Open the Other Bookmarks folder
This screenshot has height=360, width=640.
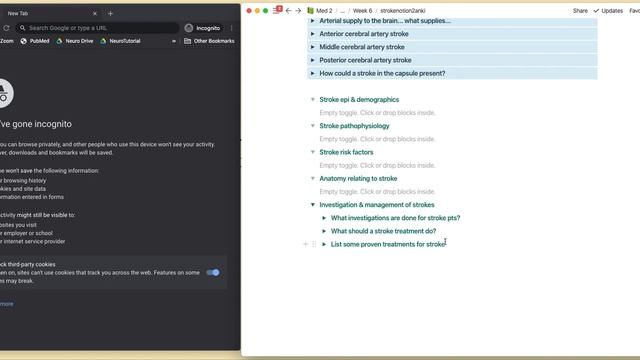[x=209, y=41]
